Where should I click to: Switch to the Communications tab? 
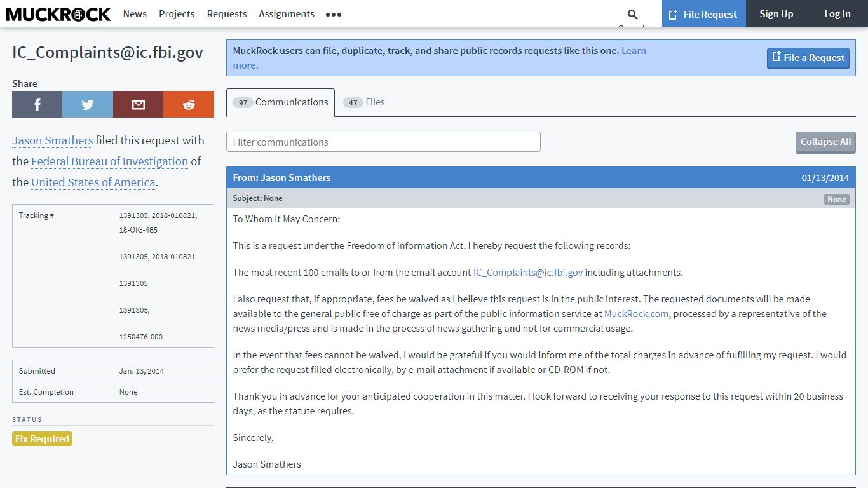[280, 102]
